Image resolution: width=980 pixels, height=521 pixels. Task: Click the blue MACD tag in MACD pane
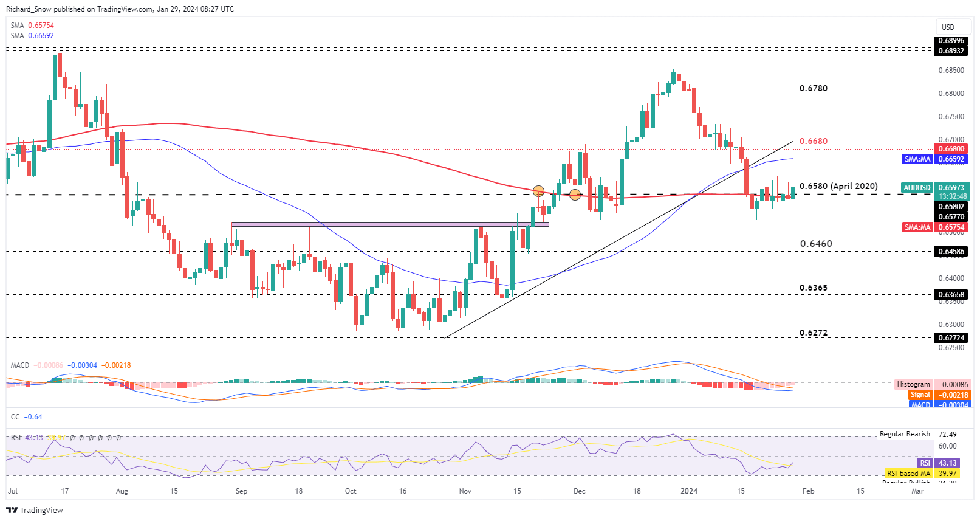[x=920, y=404]
